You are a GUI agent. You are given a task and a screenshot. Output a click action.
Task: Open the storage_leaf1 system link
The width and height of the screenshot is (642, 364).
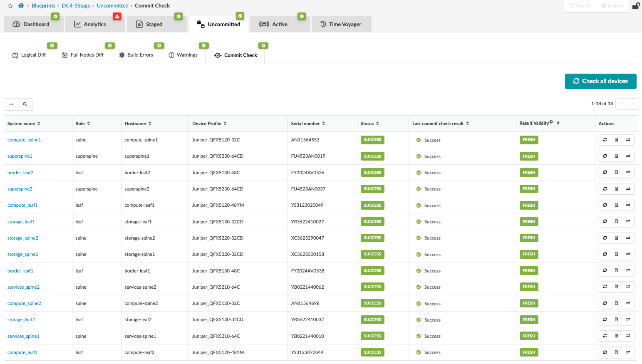pos(21,222)
